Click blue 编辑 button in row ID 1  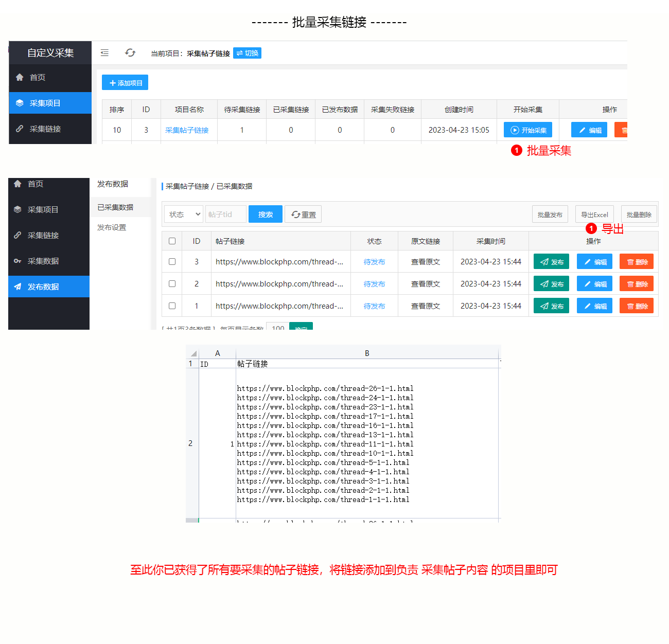click(x=594, y=306)
